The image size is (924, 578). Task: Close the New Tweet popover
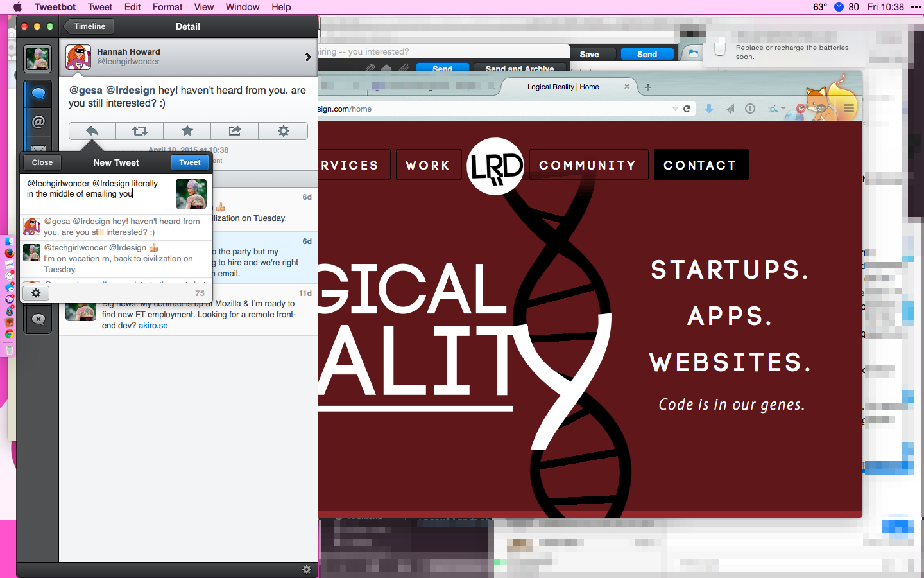[x=42, y=162]
